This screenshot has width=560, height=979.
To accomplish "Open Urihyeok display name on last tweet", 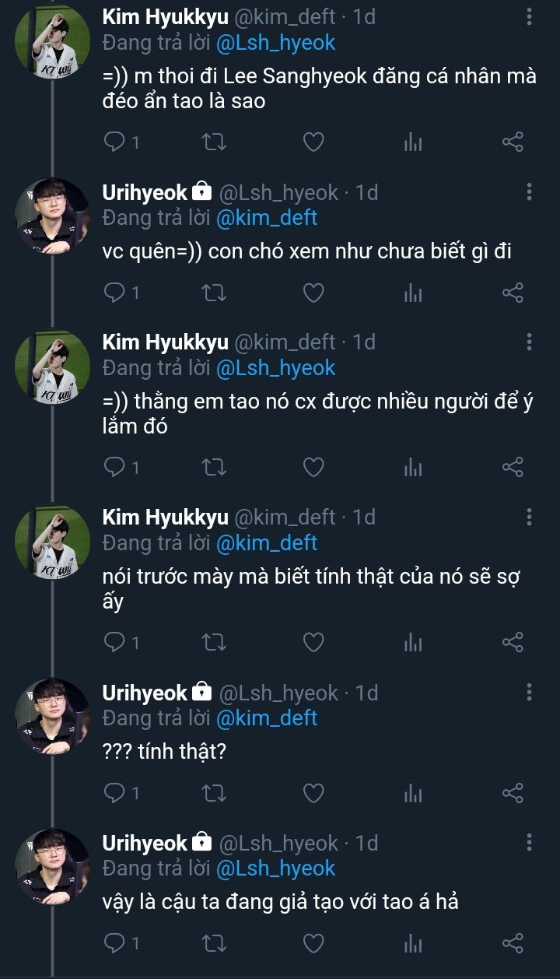I will (x=145, y=843).
